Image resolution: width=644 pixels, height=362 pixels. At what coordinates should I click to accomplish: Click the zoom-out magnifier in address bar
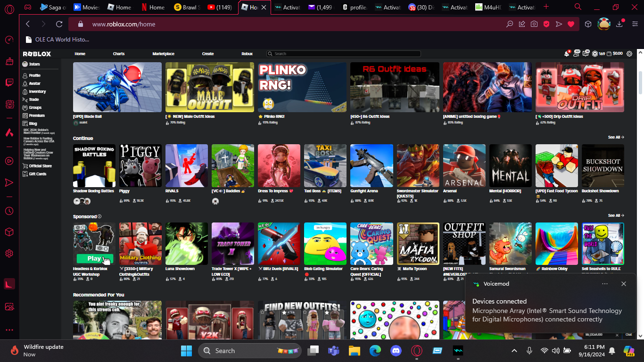pos(510,24)
